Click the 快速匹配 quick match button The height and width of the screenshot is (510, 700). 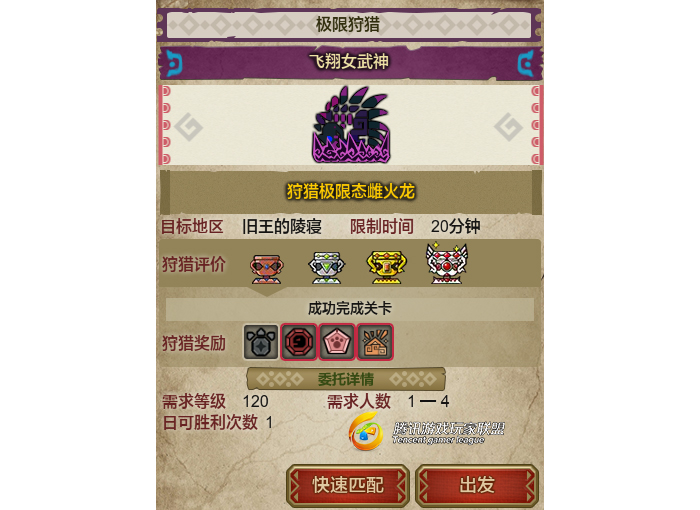(x=348, y=485)
